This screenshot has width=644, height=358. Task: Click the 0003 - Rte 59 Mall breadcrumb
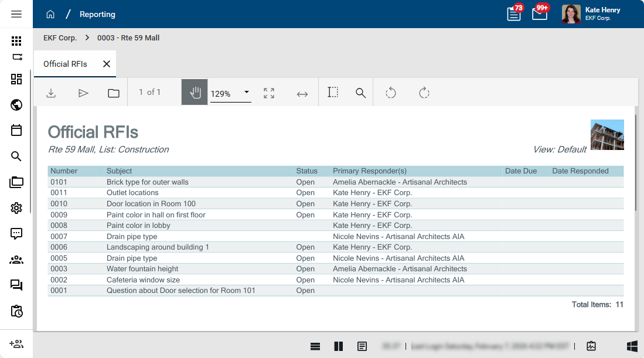click(128, 37)
